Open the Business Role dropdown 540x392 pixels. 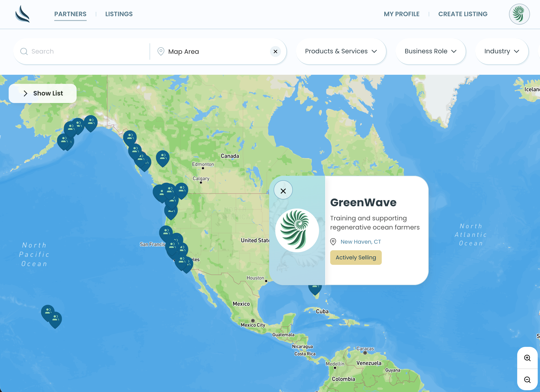pyautogui.click(x=430, y=51)
